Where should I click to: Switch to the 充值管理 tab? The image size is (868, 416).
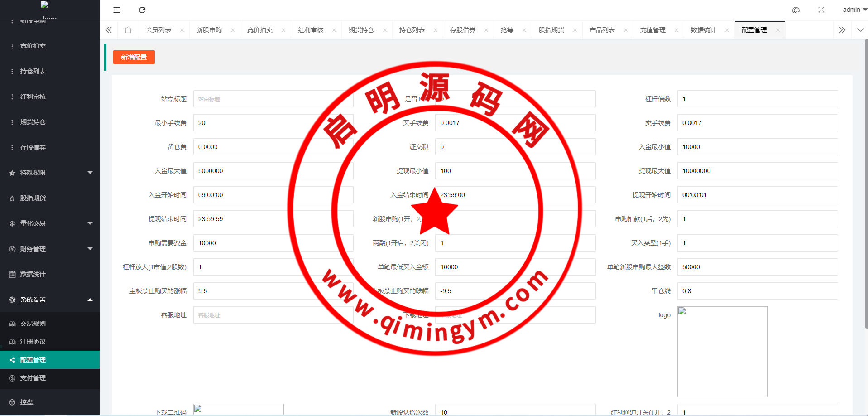click(652, 30)
